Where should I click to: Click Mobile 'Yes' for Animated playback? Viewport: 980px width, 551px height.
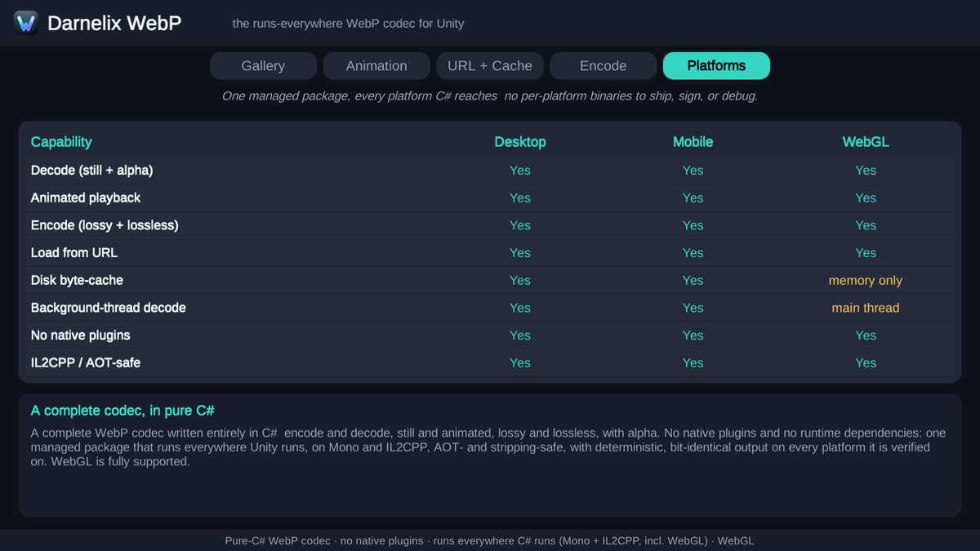[x=693, y=198]
